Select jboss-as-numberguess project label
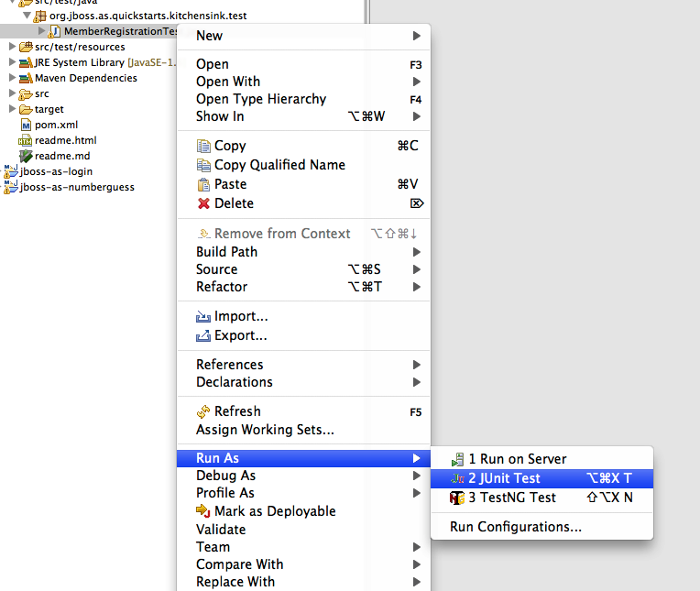 coord(77,188)
